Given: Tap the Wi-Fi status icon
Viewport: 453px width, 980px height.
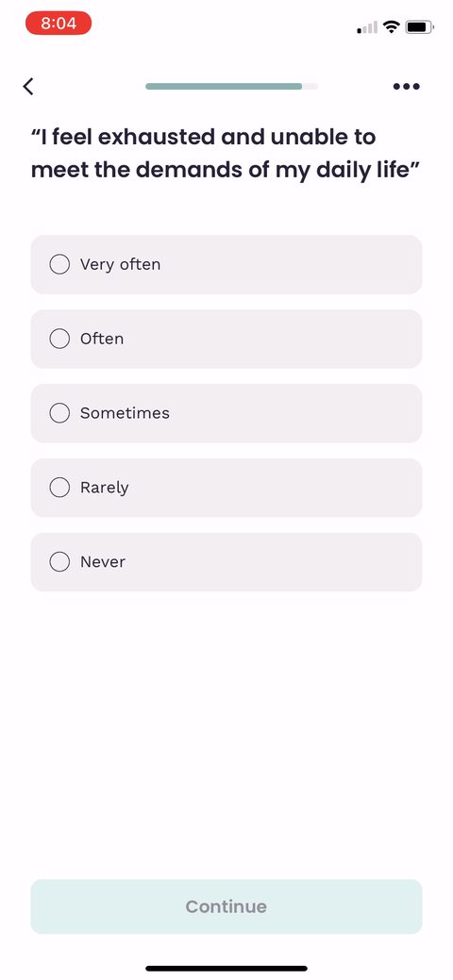Looking at the screenshot, I should coord(392,26).
